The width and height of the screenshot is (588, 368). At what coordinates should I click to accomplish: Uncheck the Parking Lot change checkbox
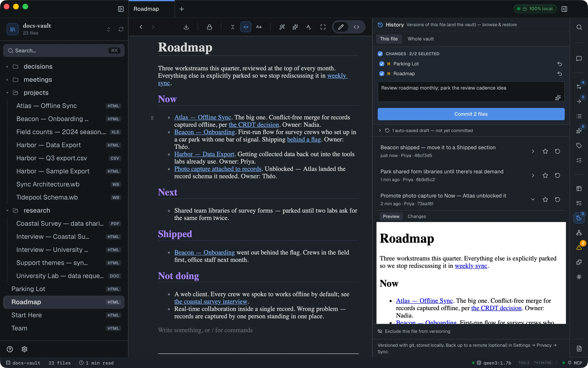(382, 64)
